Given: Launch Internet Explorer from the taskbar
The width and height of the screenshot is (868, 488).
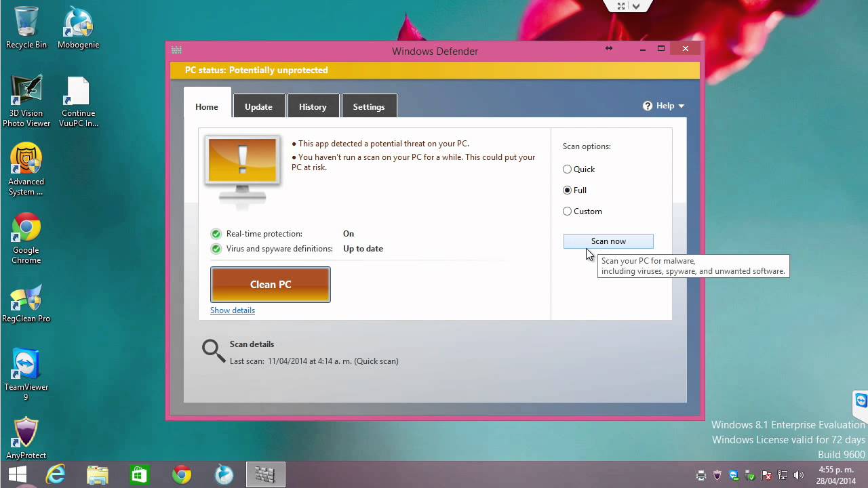Looking at the screenshot, I should pyautogui.click(x=55, y=475).
